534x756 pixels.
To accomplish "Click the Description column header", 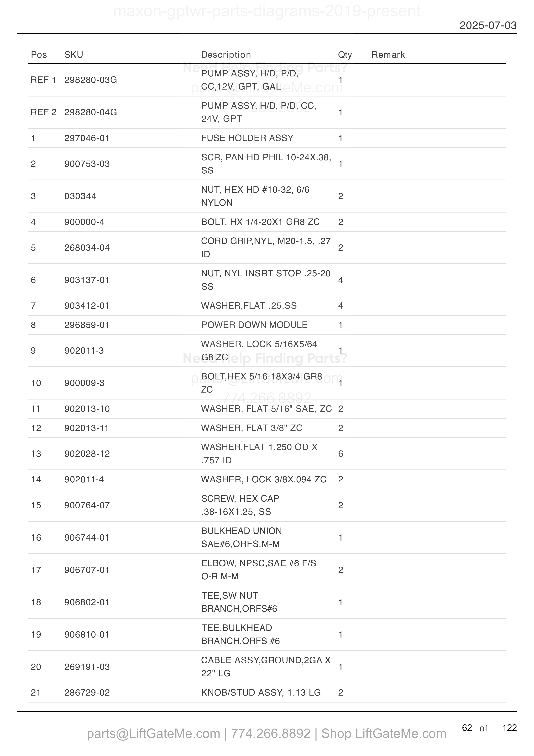I will pyautogui.click(x=226, y=55).
